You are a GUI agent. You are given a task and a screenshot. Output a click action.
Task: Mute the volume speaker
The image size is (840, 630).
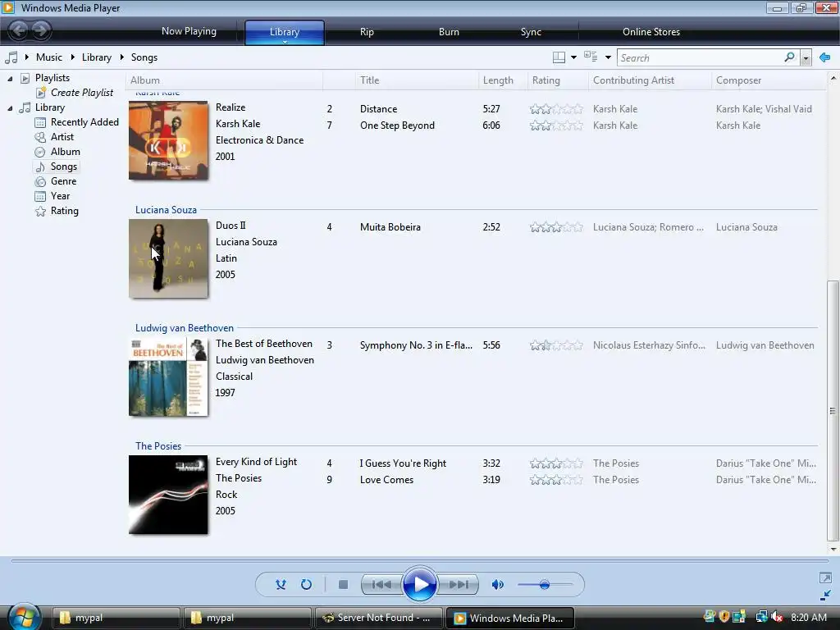coord(497,584)
